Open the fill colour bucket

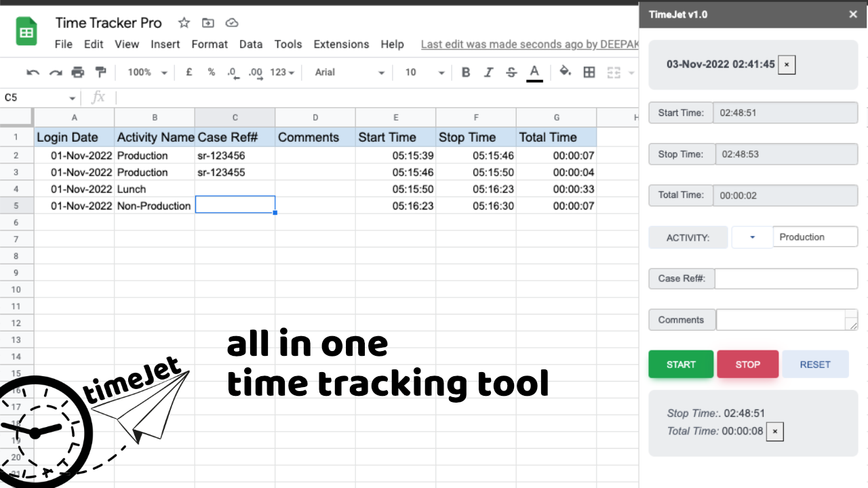565,72
